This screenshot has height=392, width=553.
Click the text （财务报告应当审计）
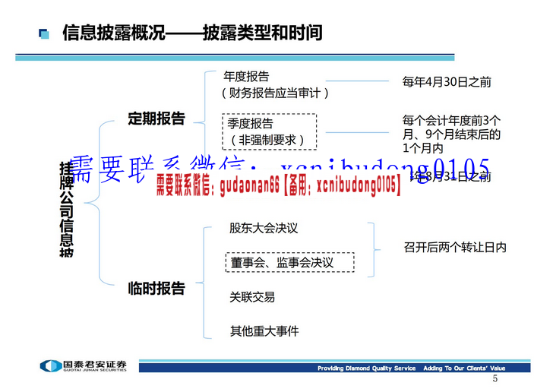275,93
